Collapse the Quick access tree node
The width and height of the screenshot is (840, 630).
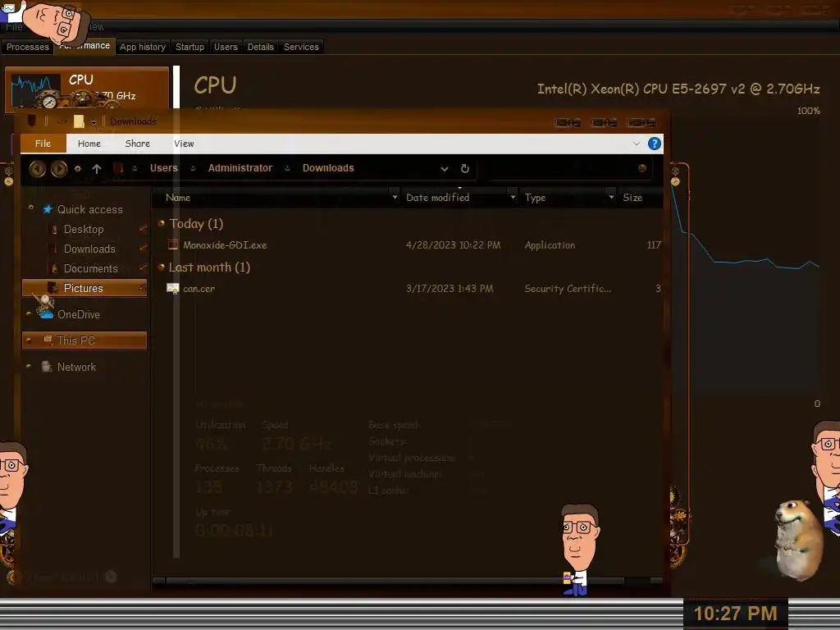click(30, 208)
